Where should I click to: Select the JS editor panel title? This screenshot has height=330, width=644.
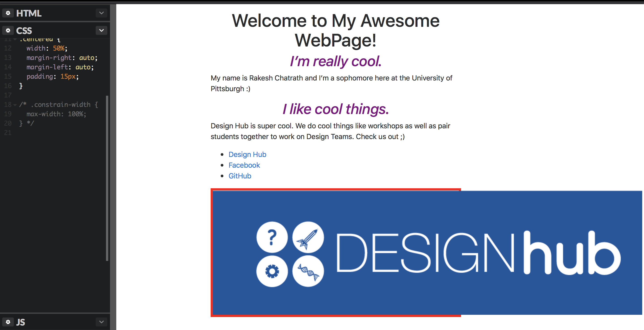pos(21,322)
